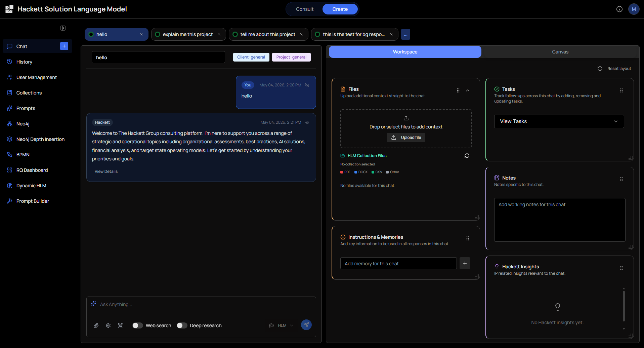Open RQ Dashboard in the sidebar
644x348 pixels.
(x=37, y=170)
